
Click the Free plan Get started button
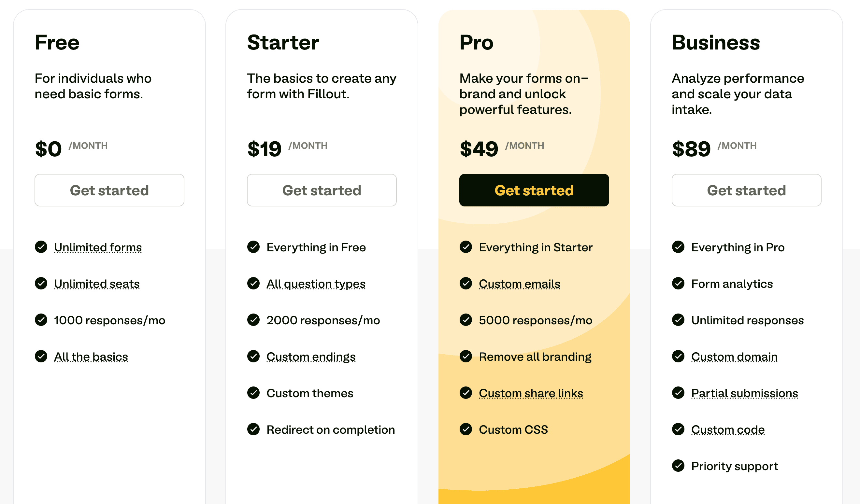(x=109, y=190)
